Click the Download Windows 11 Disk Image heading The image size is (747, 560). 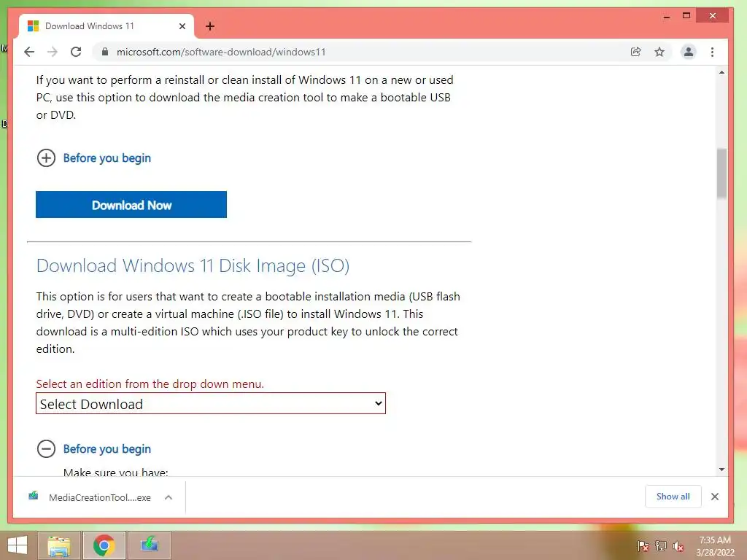point(193,265)
